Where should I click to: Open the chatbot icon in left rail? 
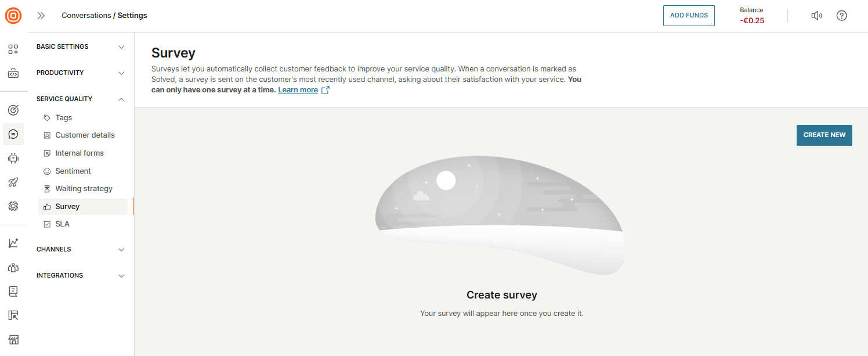click(13, 158)
